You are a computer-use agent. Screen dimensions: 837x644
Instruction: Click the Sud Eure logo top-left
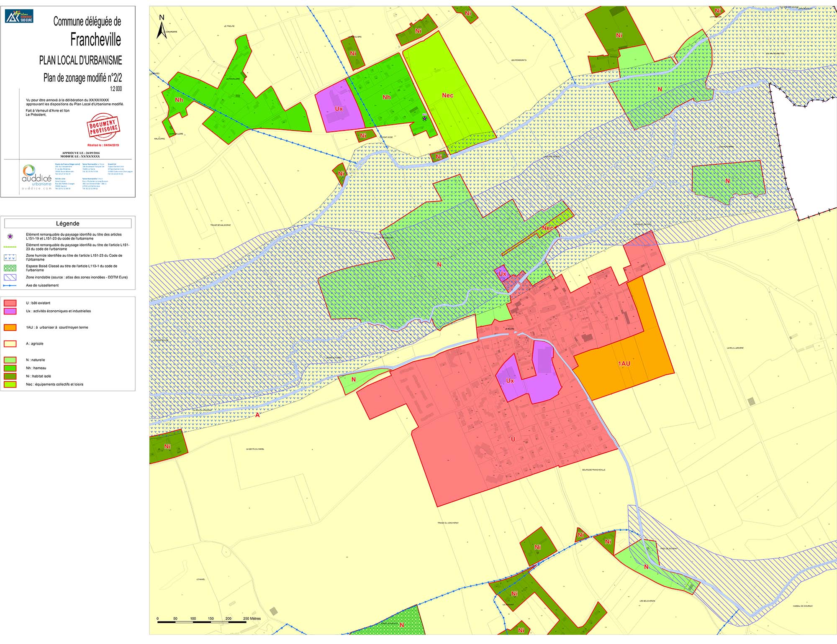point(19,16)
